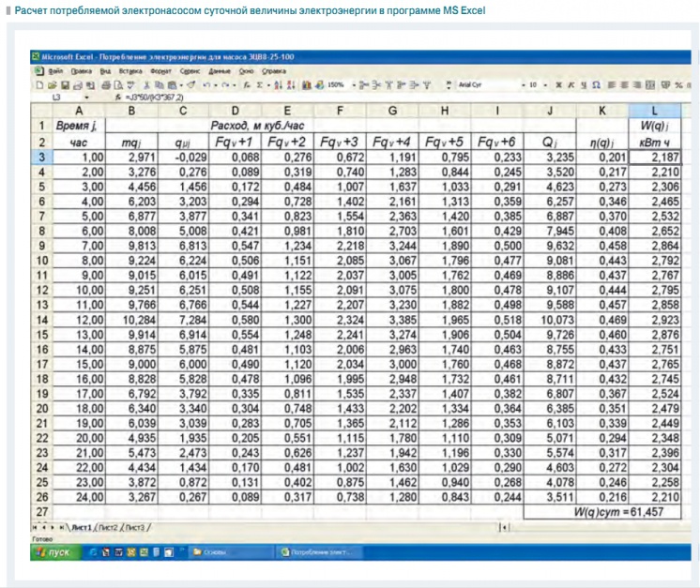Toggle italic formatting button
This screenshot has height=588, width=700.
click(569, 83)
